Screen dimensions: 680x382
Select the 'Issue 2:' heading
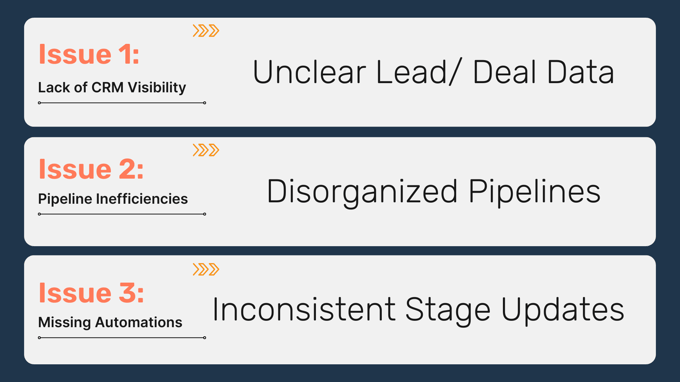click(x=91, y=169)
